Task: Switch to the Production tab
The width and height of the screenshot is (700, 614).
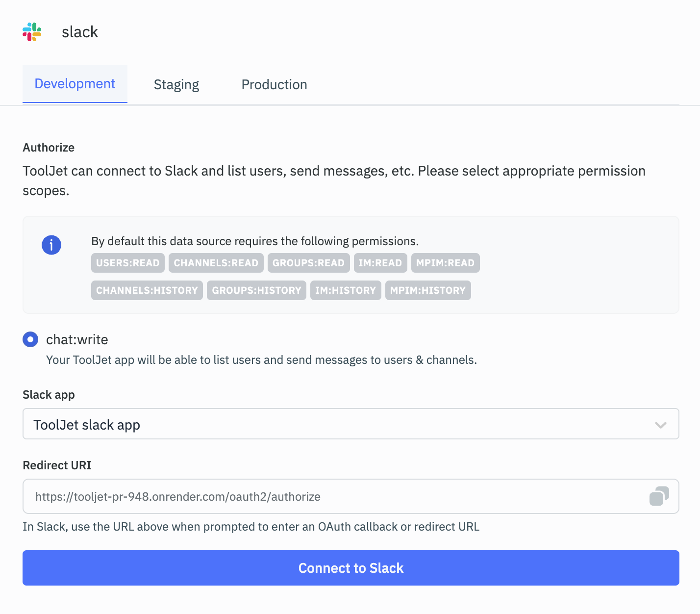Action: [x=274, y=84]
